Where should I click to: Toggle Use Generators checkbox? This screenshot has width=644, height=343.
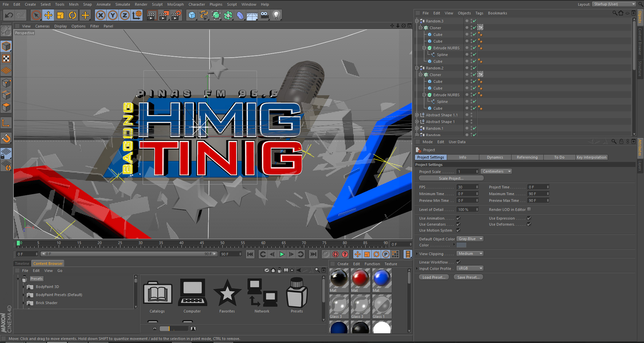(x=458, y=224)
